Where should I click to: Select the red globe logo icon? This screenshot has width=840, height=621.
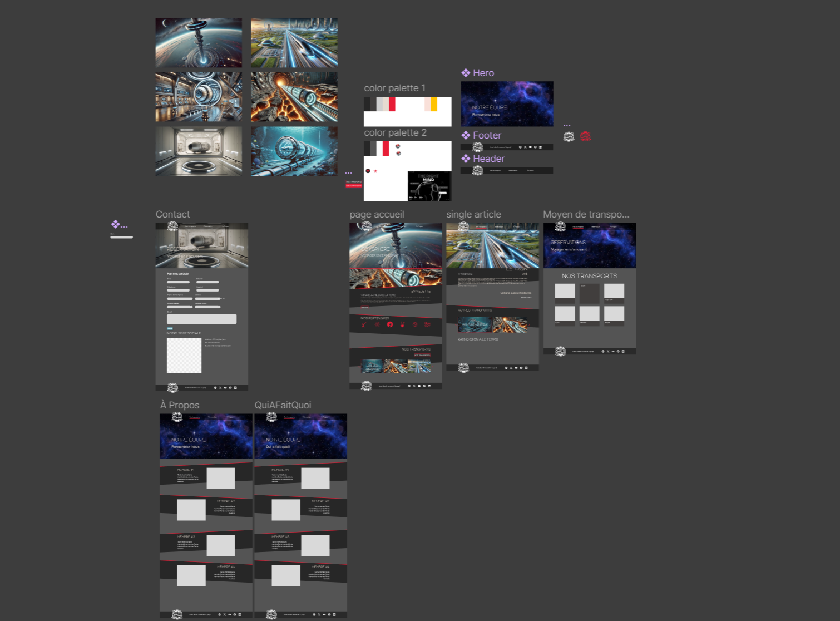(x=585, y=136)
